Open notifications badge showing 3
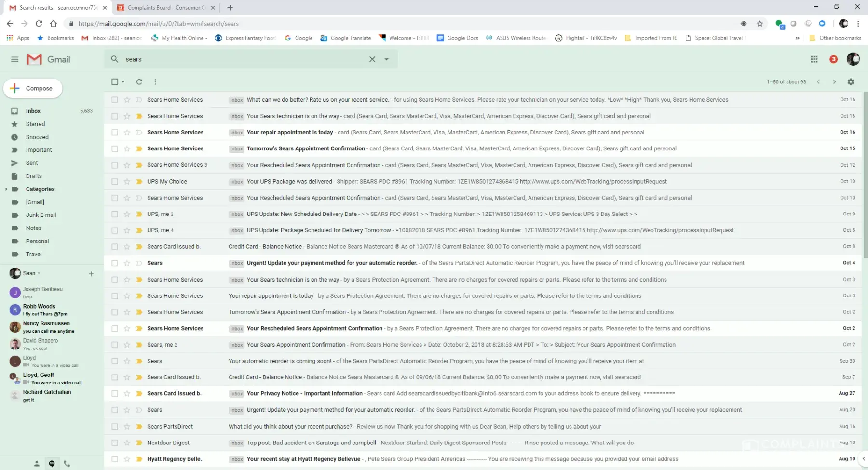Viewport: 868px width, 470px height. tap(833, 59)
